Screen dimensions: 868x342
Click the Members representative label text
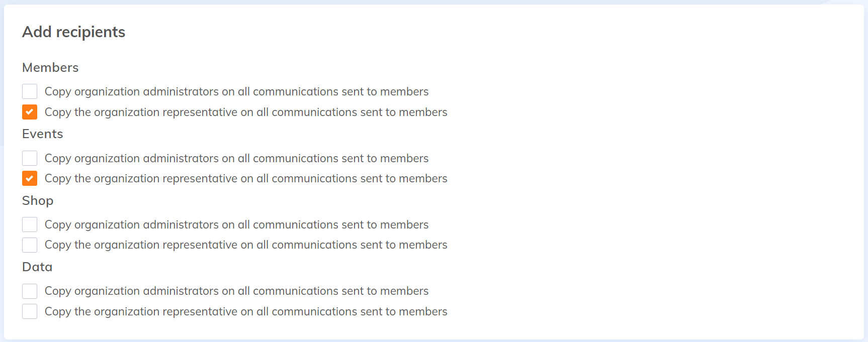click(x=246, y=112)
